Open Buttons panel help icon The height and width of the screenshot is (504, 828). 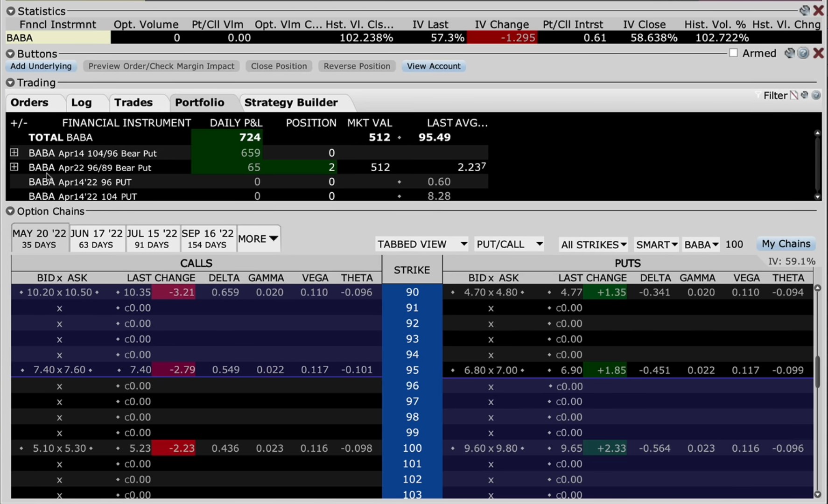click(x=803, y=53)
